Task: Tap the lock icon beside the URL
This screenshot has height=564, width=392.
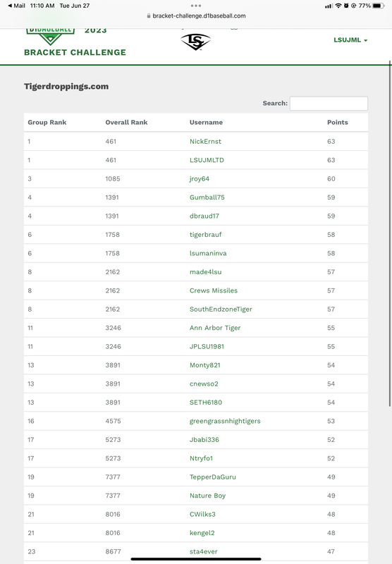Action: click(149, 16)
